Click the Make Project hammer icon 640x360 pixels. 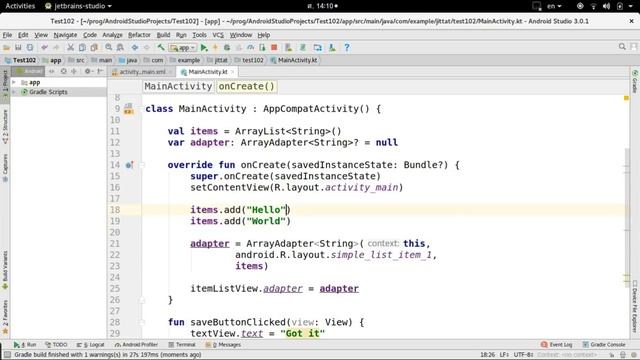(161, 48)
